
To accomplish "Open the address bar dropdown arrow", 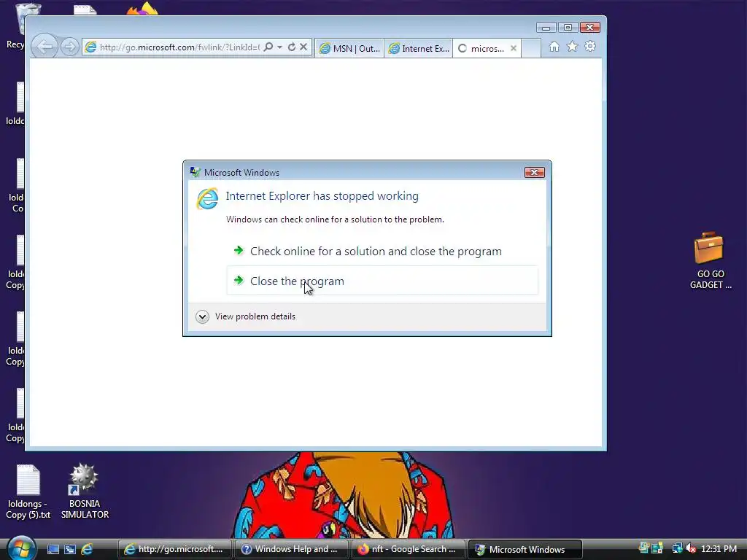I will coord(279,47).
